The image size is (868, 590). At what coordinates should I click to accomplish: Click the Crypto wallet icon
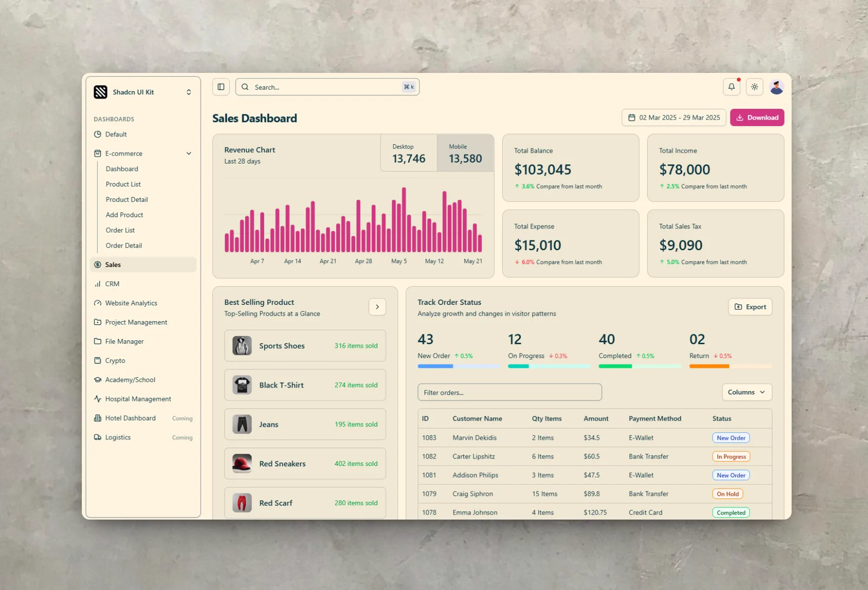click(98, 361)
